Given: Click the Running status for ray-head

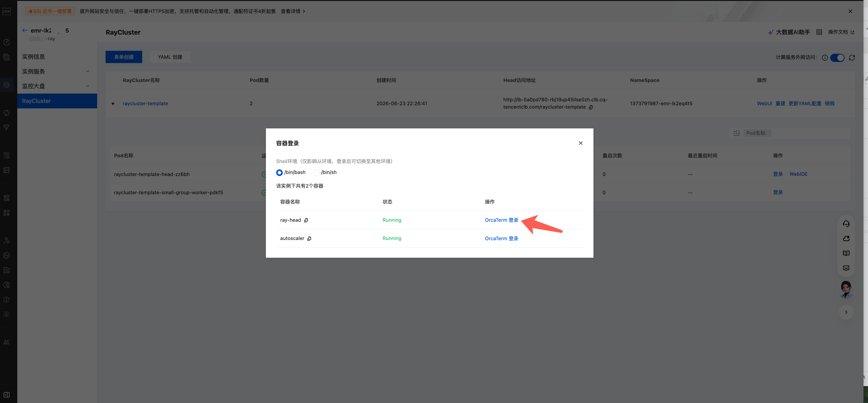Looking at the screenshot, I should [392, 220].
